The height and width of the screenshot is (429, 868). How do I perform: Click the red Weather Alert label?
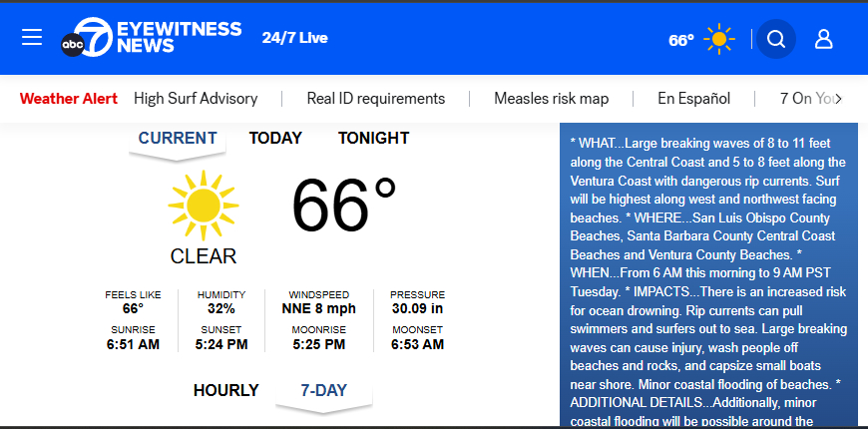(x=69, y=98)
